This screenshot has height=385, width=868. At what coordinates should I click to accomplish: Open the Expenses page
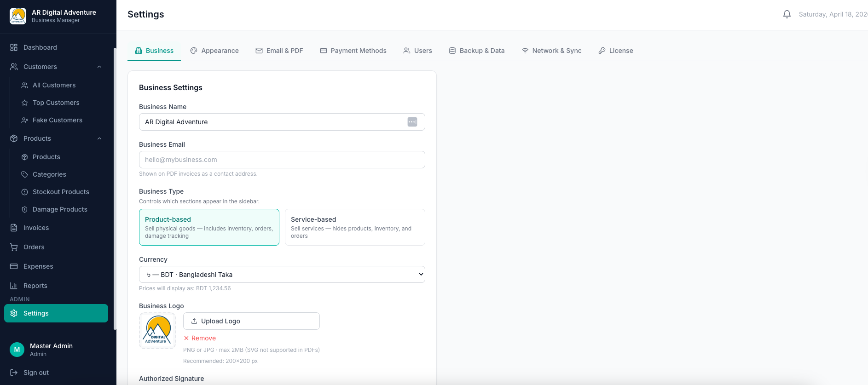tap(56, 266)
